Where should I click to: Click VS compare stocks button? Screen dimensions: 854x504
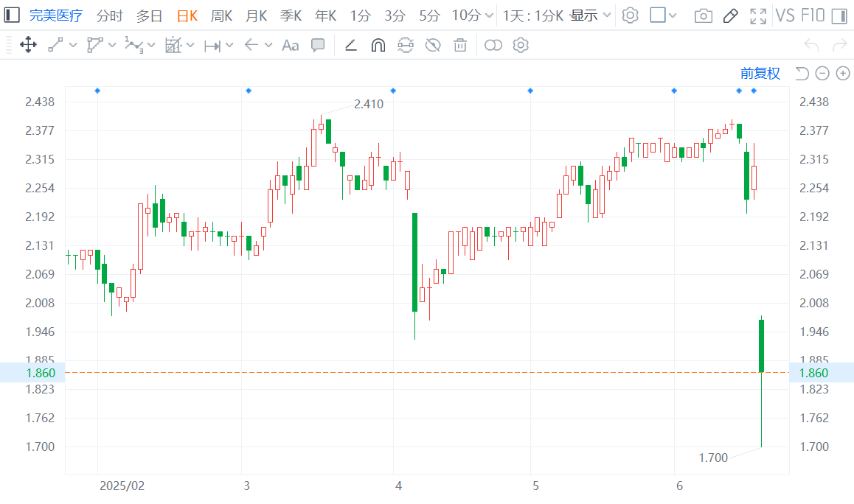coord(785,15)
